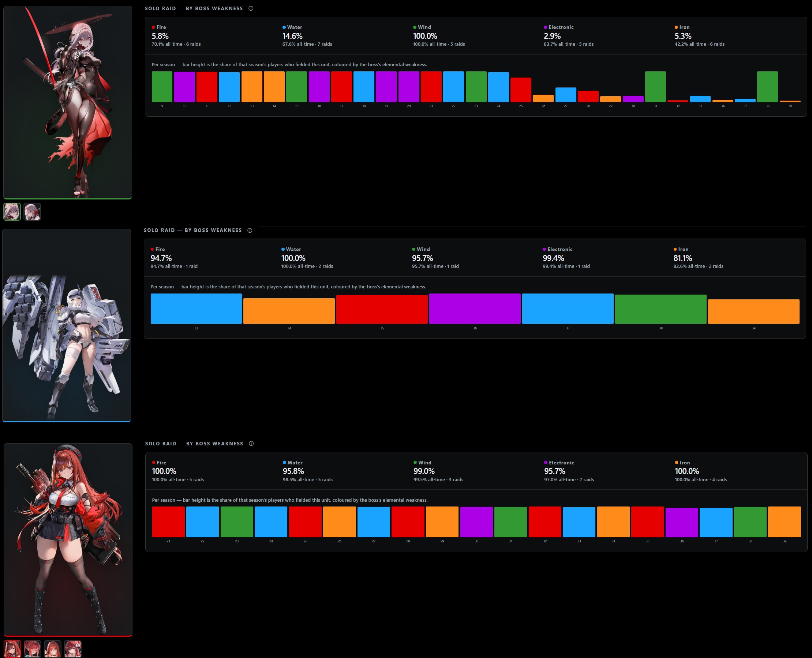812x658 pixels.
Task: Click the tall green season 31 bar in the top chart
Action: (x=655, y=87)
